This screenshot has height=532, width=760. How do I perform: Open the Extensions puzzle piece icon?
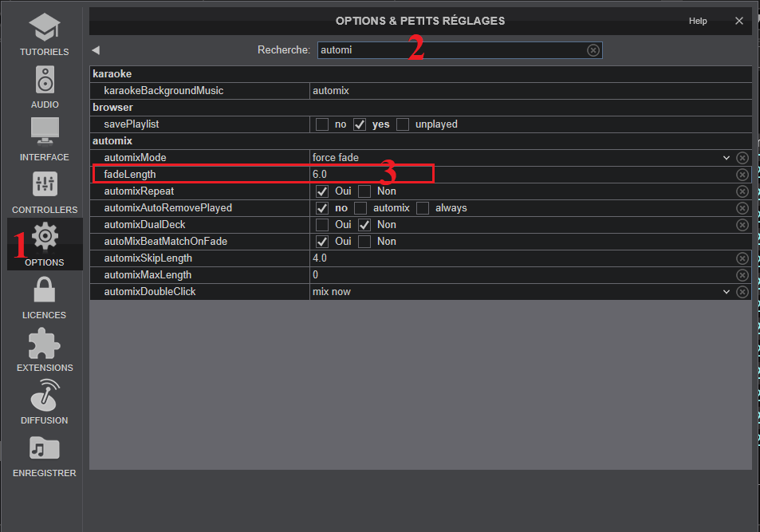click(45, 343)
